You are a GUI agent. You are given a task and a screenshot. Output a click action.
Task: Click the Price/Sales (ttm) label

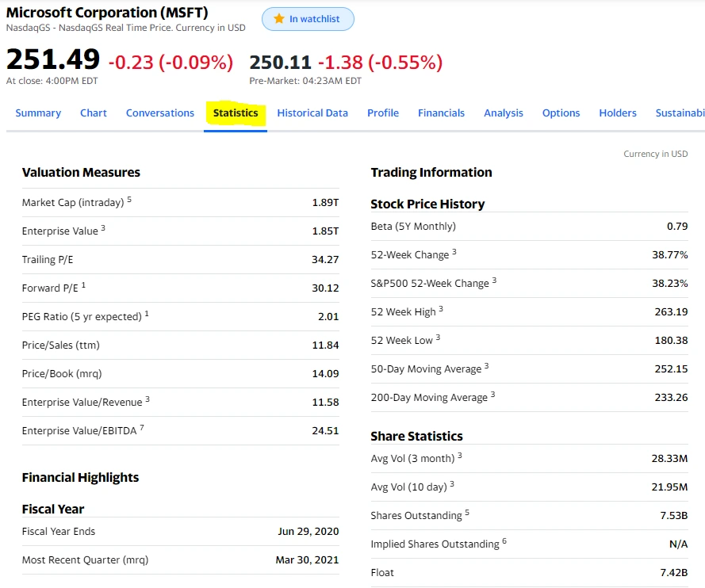(61, 345)
